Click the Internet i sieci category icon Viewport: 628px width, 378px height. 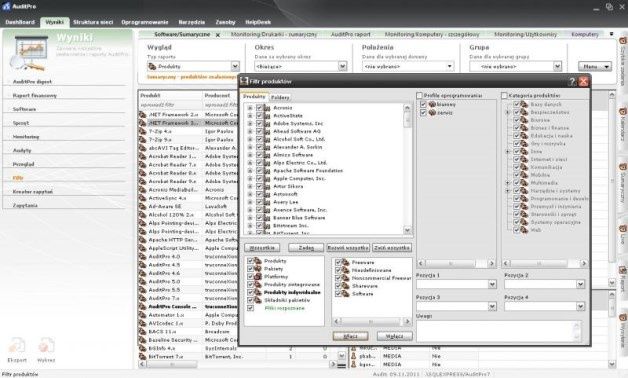pos(524,159)
